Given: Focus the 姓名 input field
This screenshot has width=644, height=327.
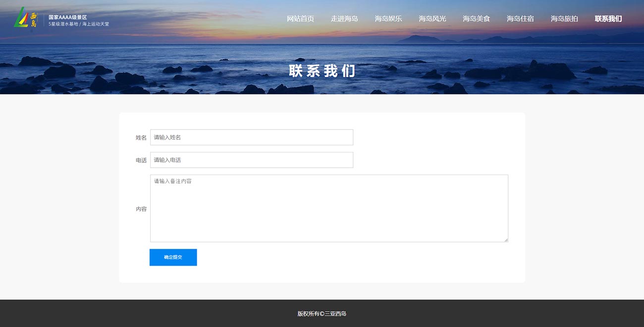Looking at the screenshot, I should [252, 138].
